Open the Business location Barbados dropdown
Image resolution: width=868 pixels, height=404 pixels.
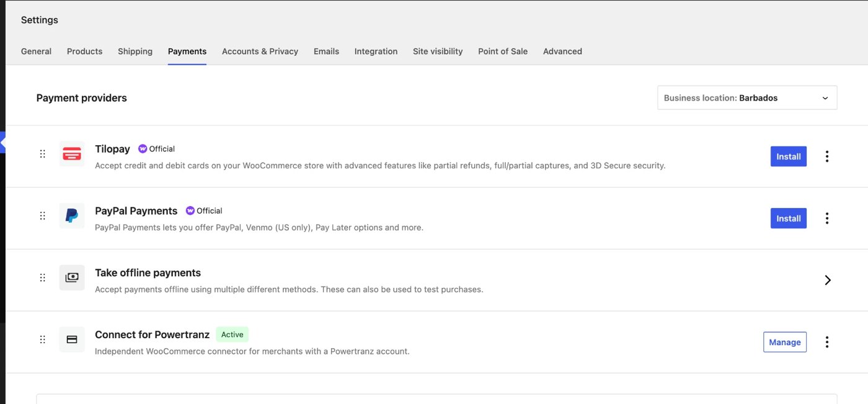747,98
